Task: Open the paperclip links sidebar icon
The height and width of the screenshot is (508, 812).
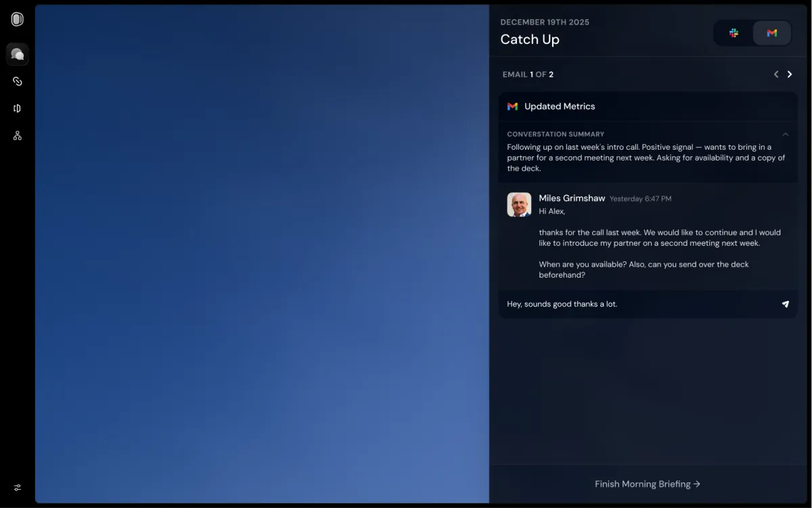Action: tap(18, 81)
